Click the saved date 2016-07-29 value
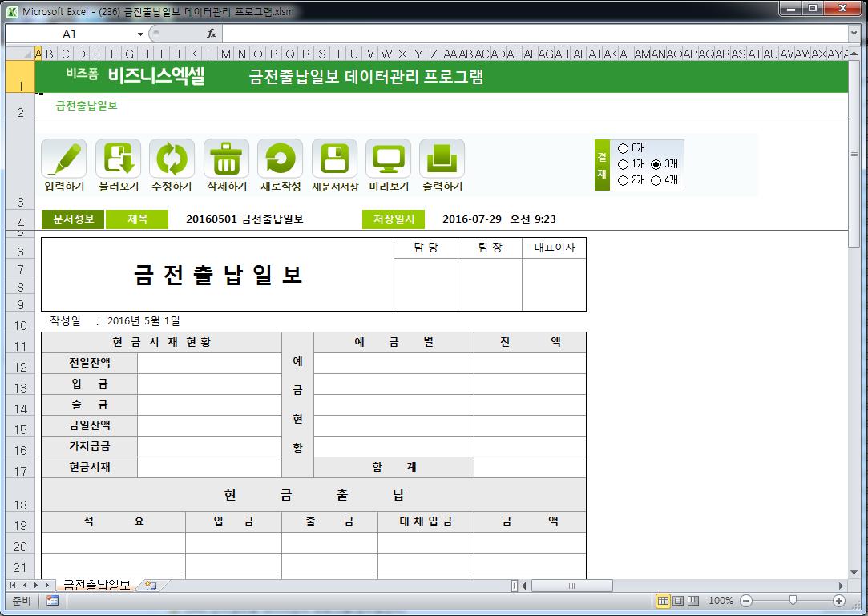Screen dimensions: 868x616 (x=499, y=219)
